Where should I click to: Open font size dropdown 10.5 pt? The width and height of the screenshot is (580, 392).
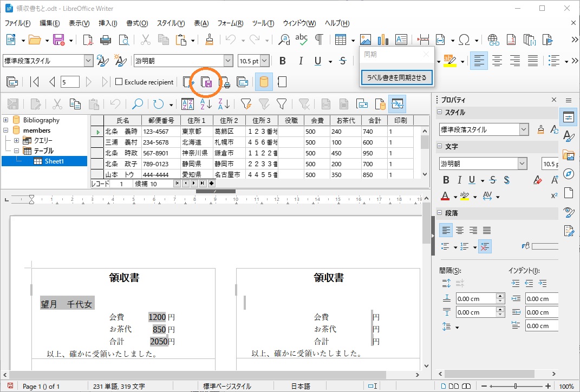point(264,61)
